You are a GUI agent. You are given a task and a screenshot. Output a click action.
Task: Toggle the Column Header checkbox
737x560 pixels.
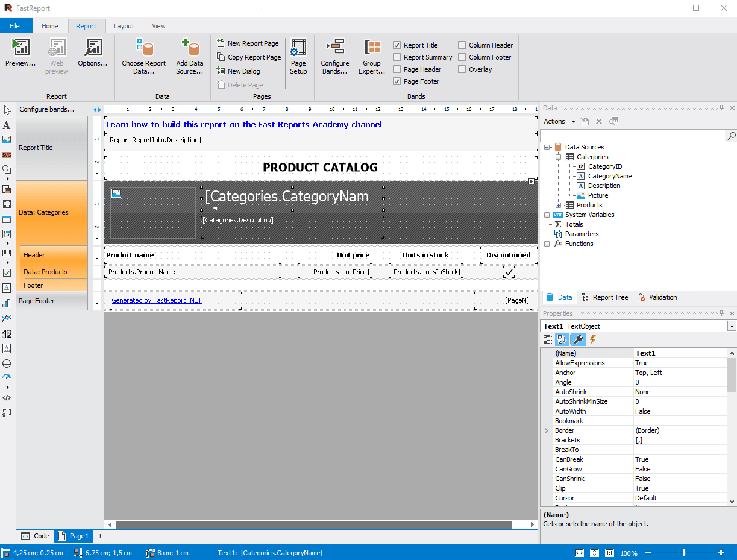coord(462,45)
